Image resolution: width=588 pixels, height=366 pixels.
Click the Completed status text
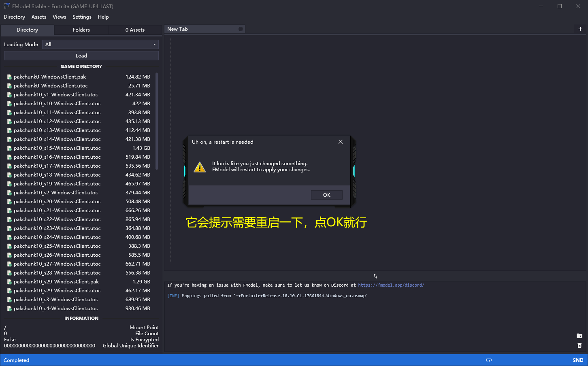(x=17, y=360)
